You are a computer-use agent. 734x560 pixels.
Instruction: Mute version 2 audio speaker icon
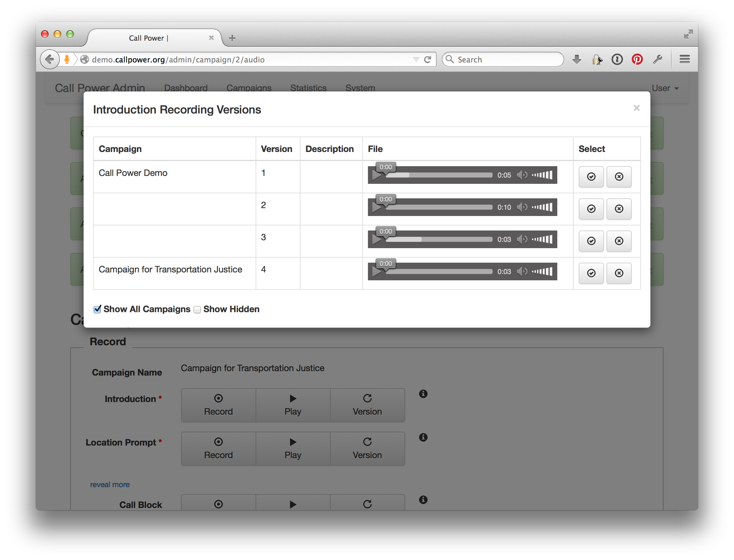click(522, 207)
